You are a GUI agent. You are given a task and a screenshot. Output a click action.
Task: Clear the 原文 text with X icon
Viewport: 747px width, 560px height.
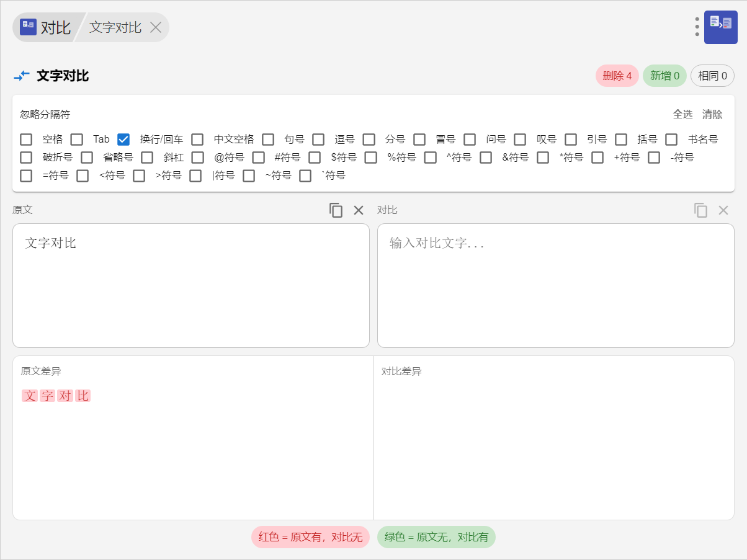[x=359, y=210]
